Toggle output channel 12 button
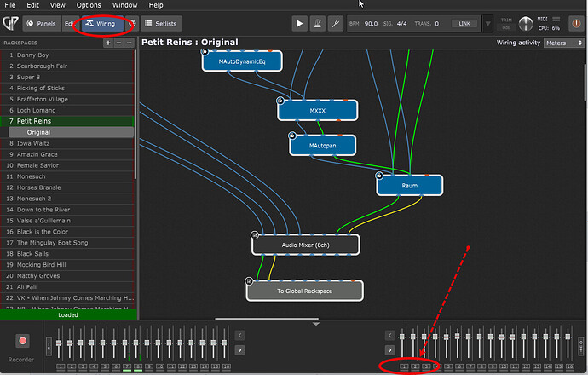The image size is (588, 375). point(526,366)
